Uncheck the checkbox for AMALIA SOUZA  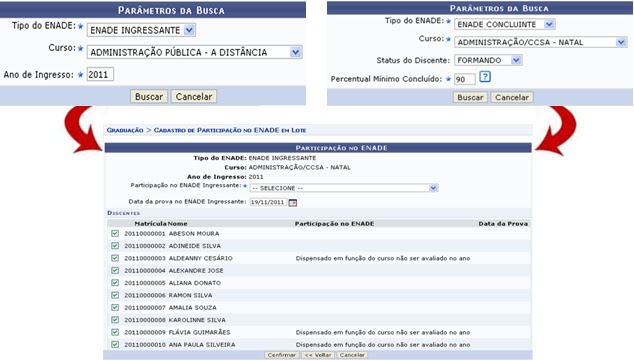point(115,307)
